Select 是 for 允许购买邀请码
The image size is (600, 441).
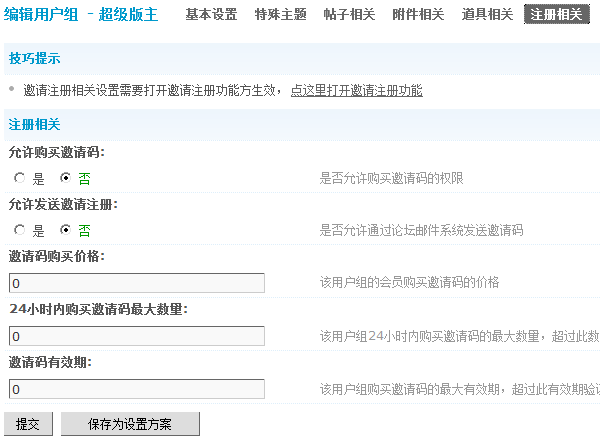20,178
